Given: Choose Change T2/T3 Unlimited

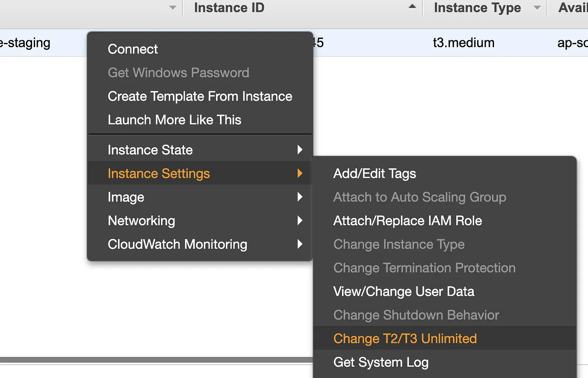Looking at the screenshot, I should tap(404, 338).
